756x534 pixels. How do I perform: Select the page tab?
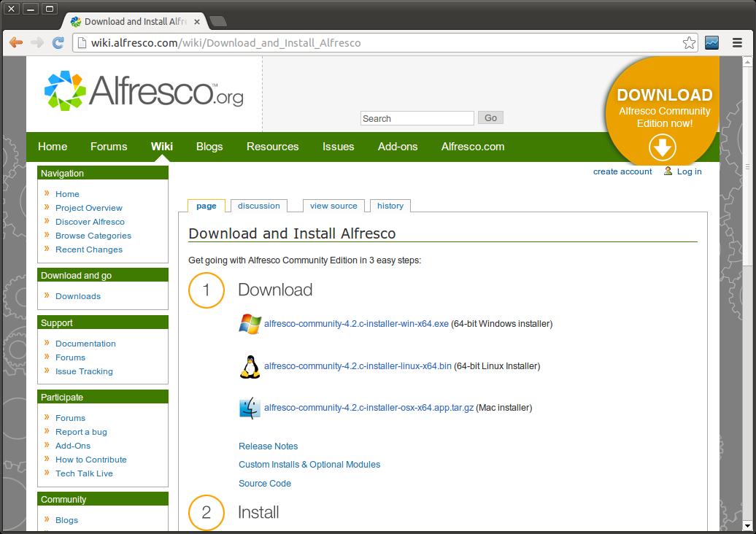(207, 206)
